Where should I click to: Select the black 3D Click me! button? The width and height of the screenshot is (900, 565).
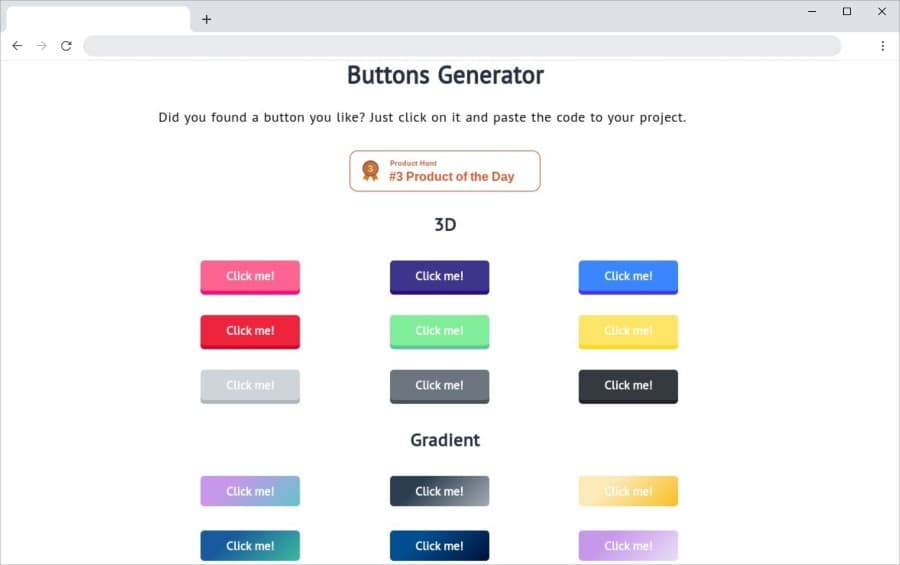628,385
